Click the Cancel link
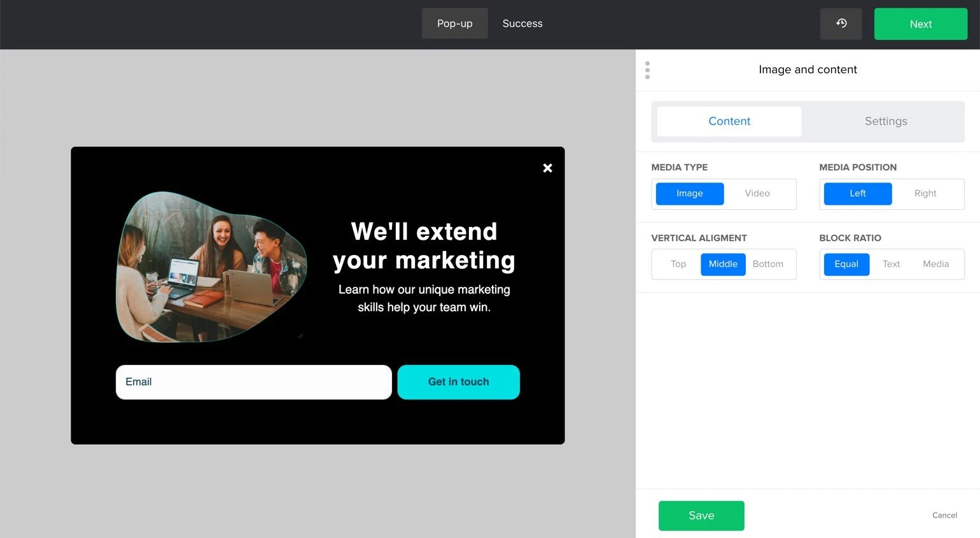This screenshot has width=980, height=538. [944, 515]
